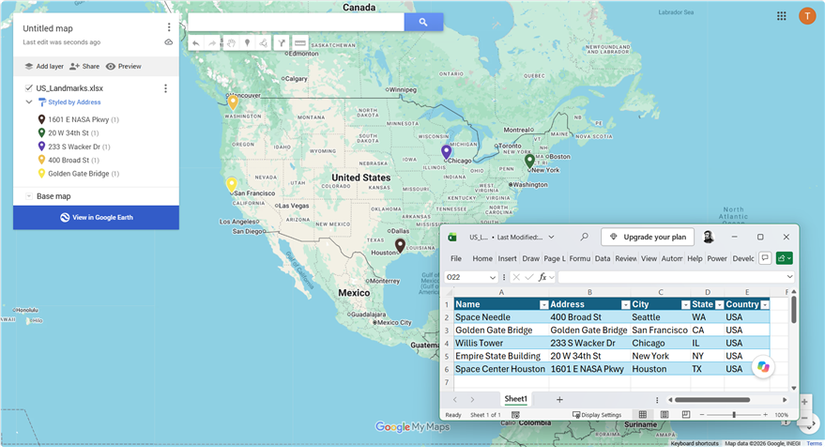Click the Excel zoom slider handle
Image resolution: width=825 pixels, height=447 pixels.
pos(734,415)
